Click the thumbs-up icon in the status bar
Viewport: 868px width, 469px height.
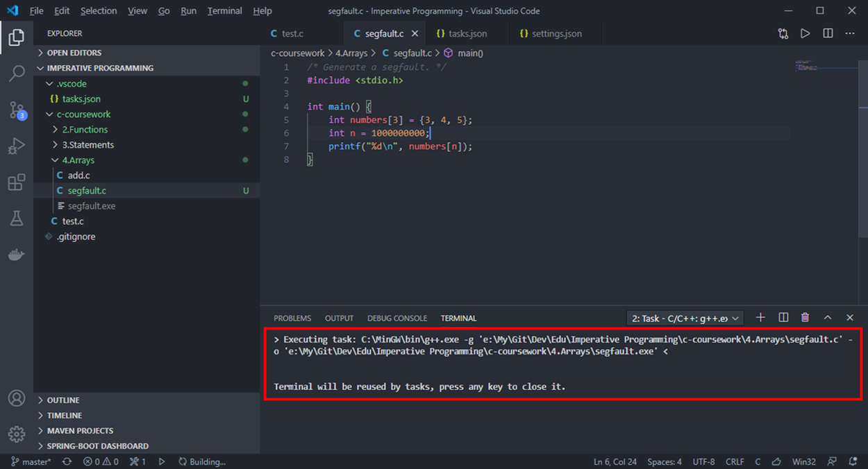[x=777, y=461]
